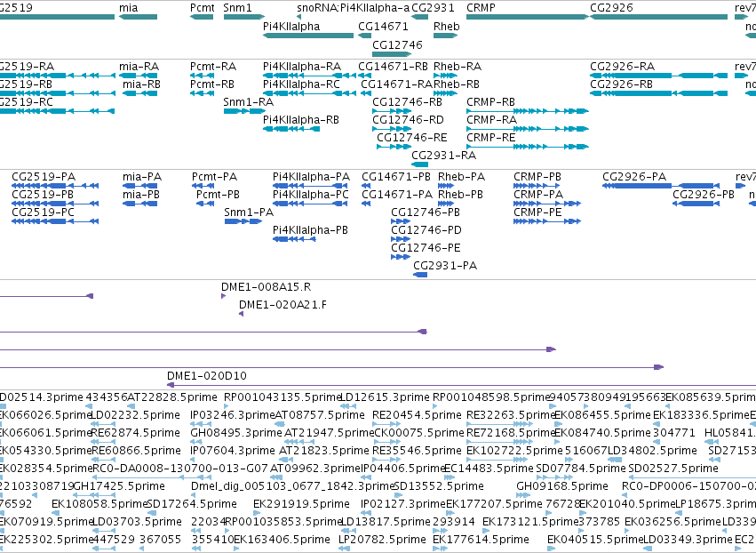Click the CG14671-PB protein label
This screenshot has height=553, width=756.
click(396, 177)
